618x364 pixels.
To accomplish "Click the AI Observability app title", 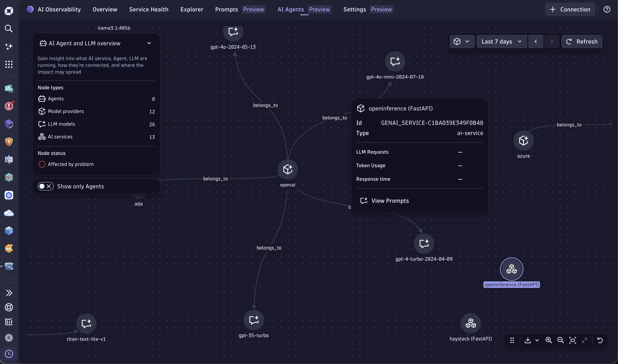I will 59,9.
